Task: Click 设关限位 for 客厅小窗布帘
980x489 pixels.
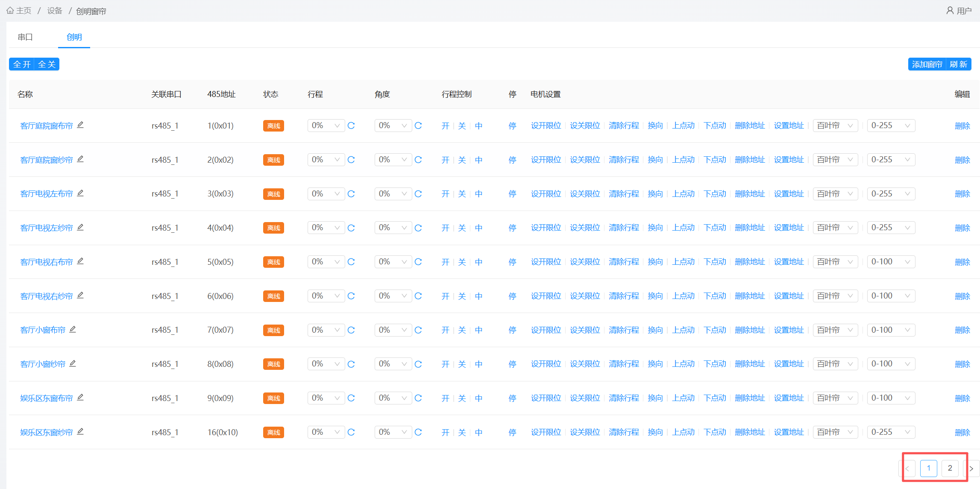Action: pos(585,330)
